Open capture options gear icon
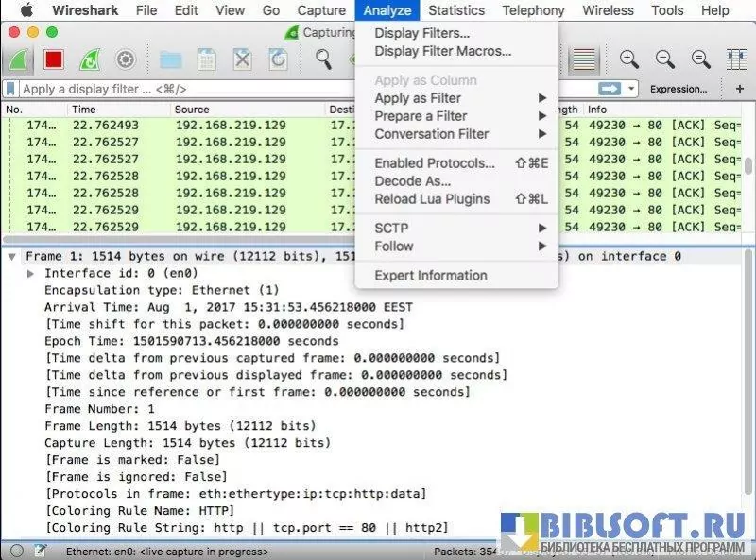 point(126,60)
